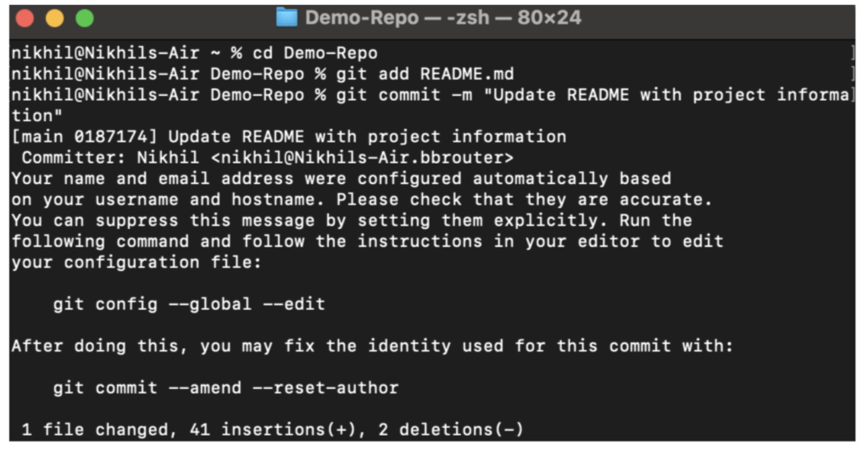Click the folder icon in the title bar
Viewport: 868px width, 451px height.
(287, 18)
